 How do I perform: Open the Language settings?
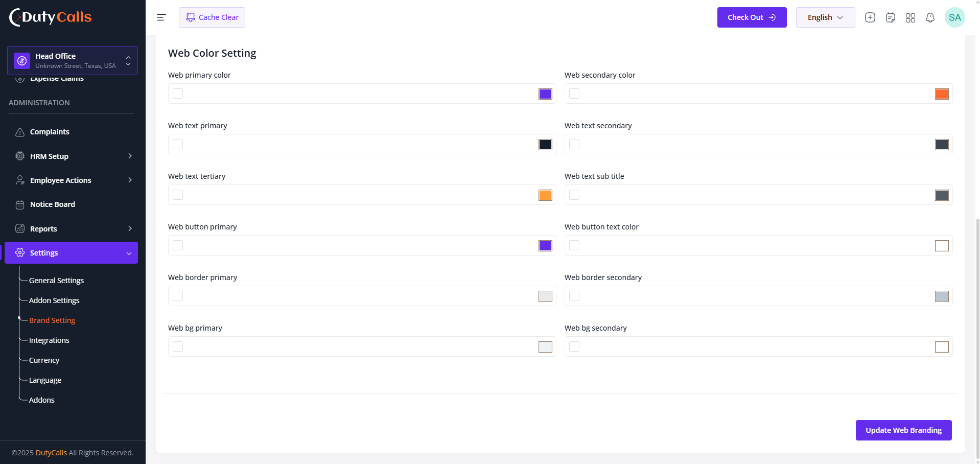(45, 380)
